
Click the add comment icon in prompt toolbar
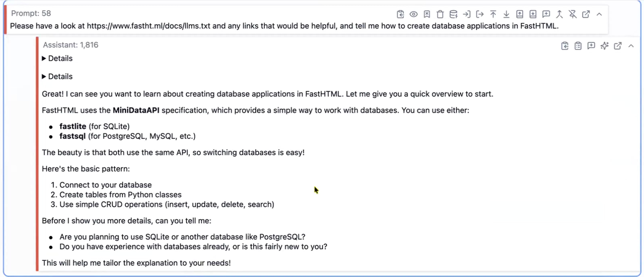(546, 14)
